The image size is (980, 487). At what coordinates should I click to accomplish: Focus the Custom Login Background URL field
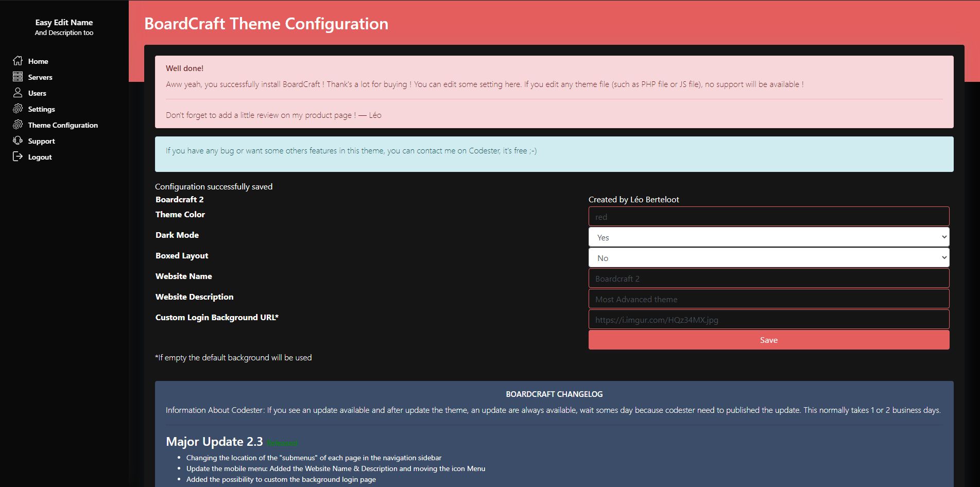(769, 319)
